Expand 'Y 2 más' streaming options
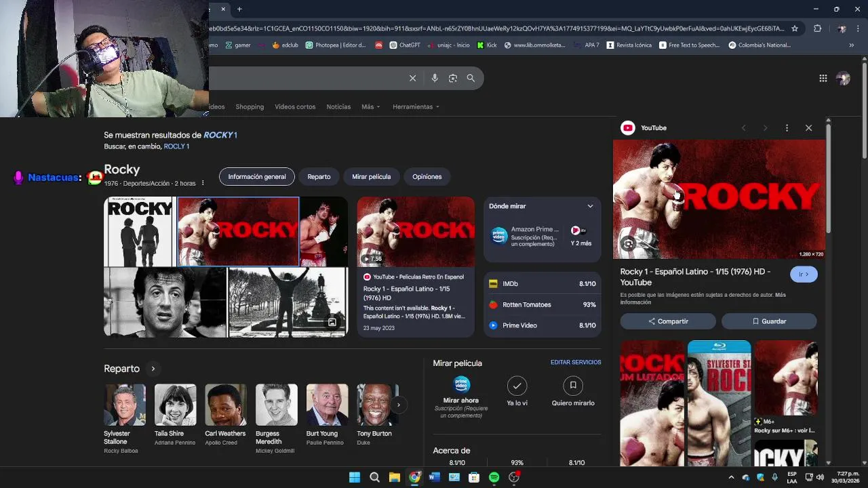868x488 pixels. coord(581,237)
